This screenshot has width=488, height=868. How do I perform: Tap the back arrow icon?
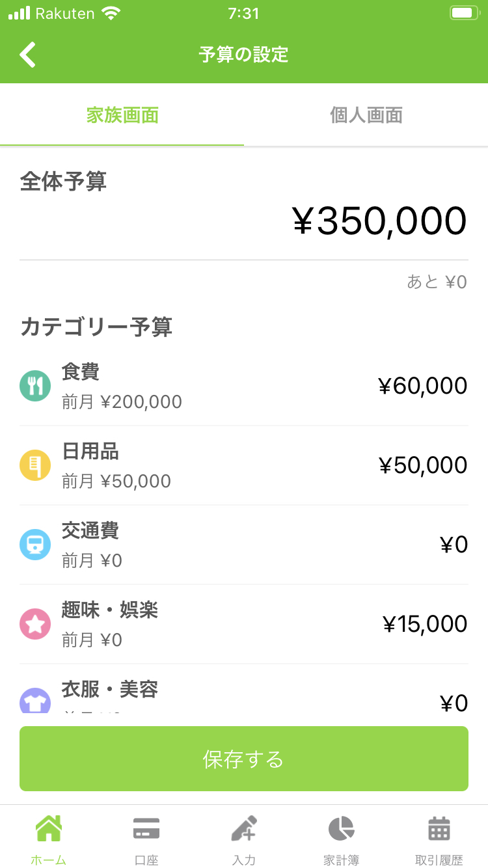pyautogui.click(x=27, y=55)
